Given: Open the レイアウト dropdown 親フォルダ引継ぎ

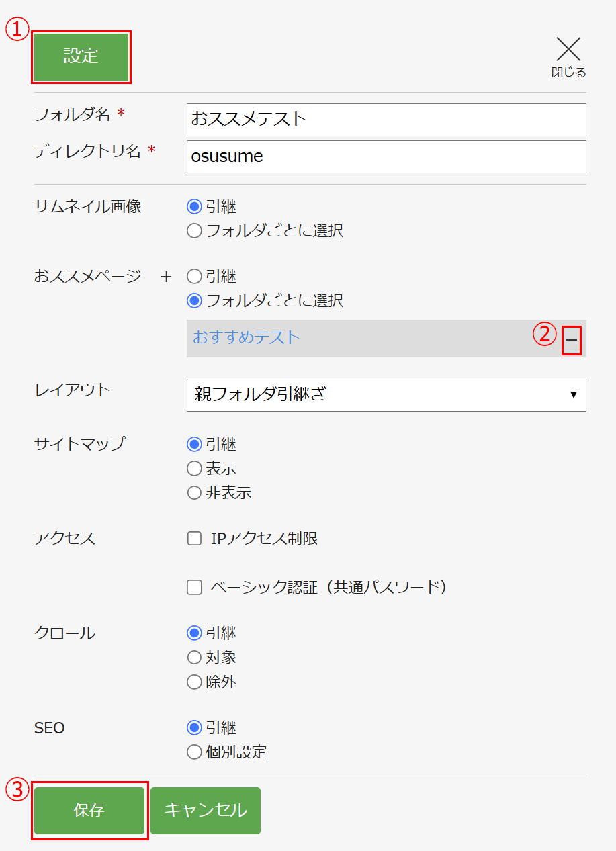Looking at the screenshot, I should pyautogui.click(x=386, y=395).
